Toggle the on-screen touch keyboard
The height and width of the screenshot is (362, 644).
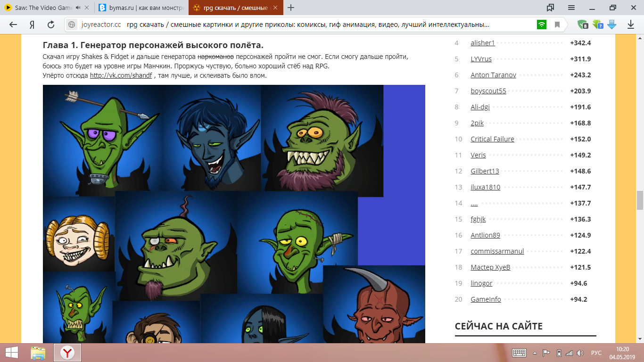click(519, 353)
